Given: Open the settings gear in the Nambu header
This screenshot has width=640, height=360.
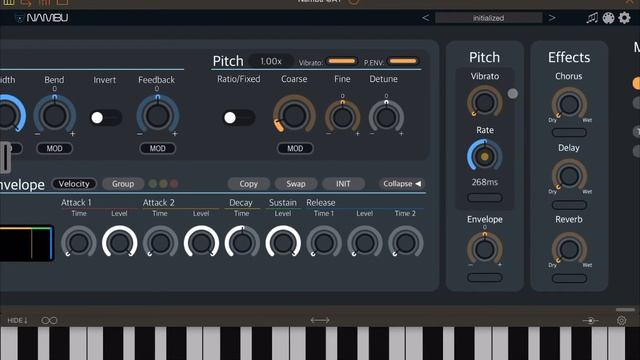Looking at the screenshot, I should 624,18.
